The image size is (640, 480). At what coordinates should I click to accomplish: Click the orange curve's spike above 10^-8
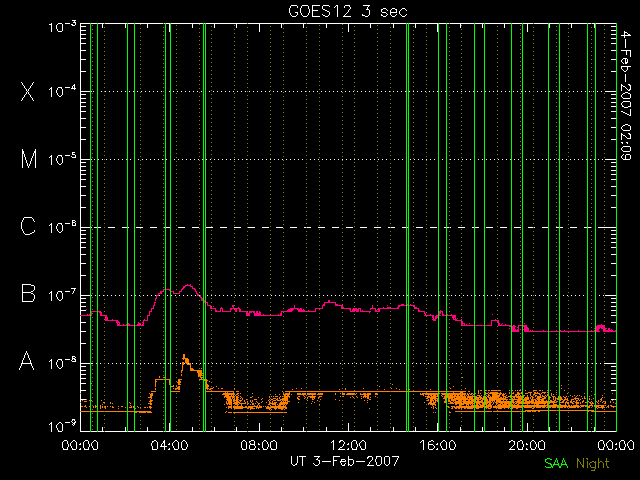tap(184, 358)
